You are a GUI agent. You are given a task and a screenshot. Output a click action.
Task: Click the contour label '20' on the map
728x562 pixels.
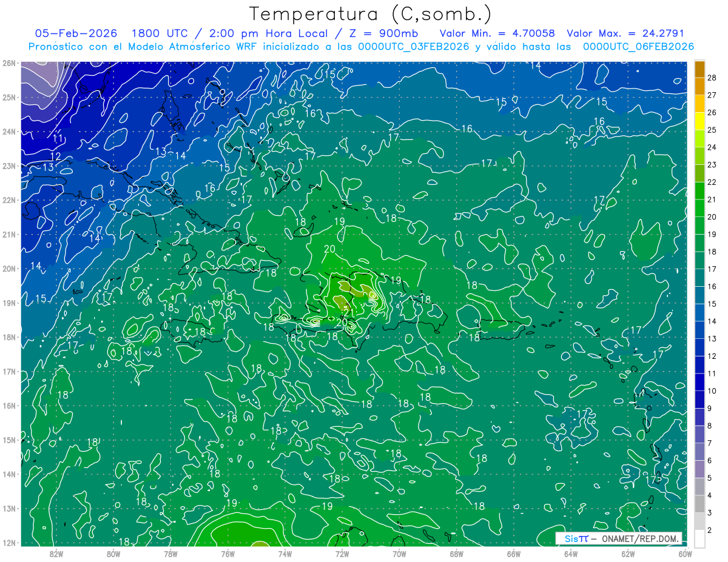330,249
